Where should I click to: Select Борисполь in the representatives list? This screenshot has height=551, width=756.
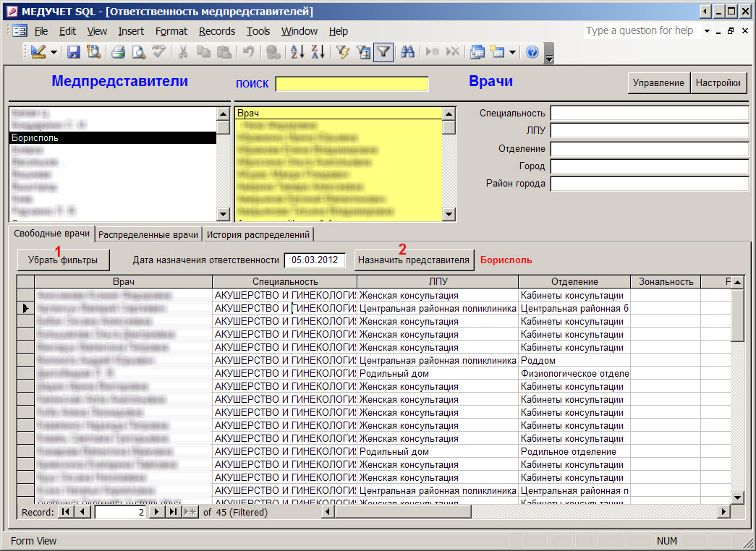[113, 138]
